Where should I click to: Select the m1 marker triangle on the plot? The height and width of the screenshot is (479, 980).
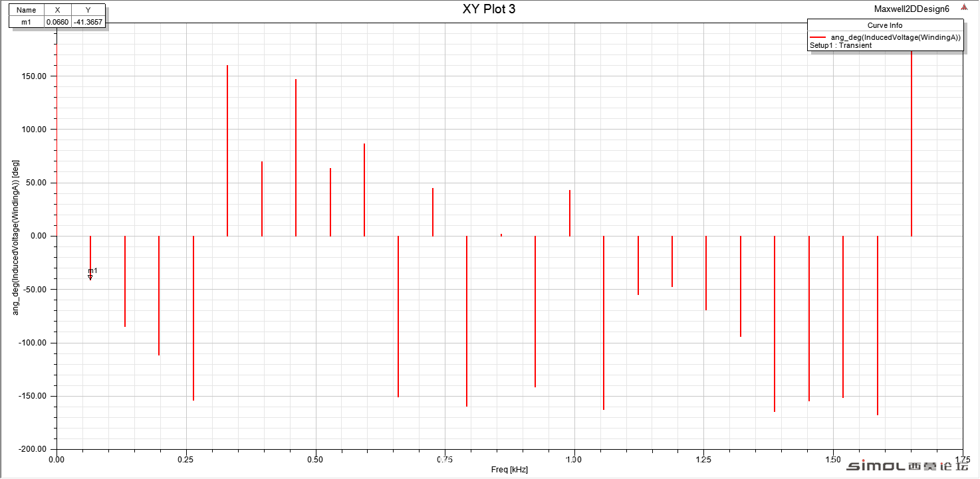pyautogui.click(x=90, y=277)
